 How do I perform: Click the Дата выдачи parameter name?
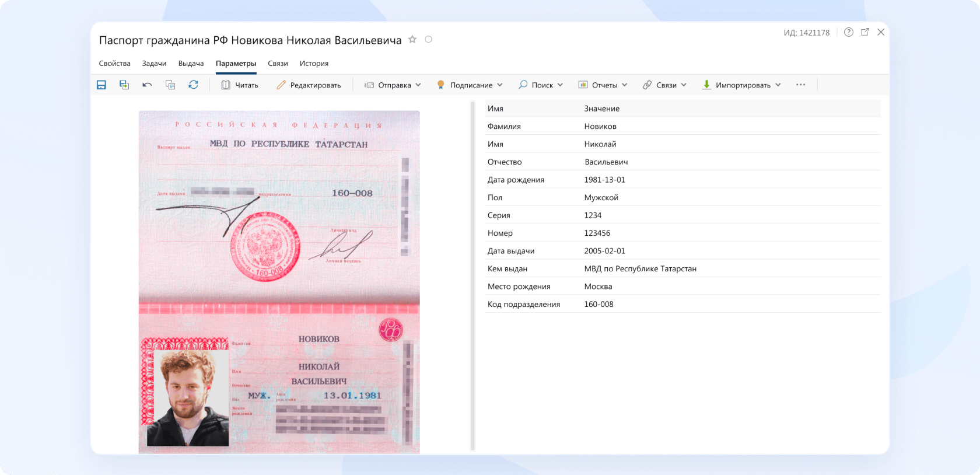pyautogui.click(x=511, y=251)
